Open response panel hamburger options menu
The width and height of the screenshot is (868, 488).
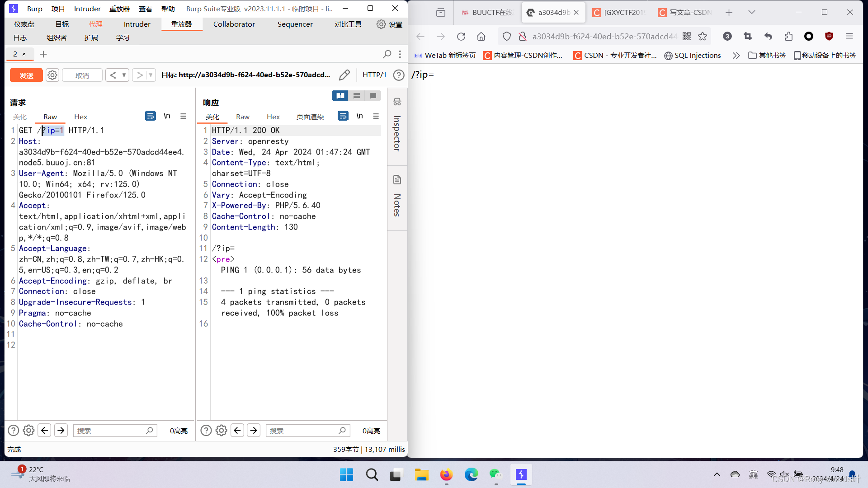coord(376,116)
